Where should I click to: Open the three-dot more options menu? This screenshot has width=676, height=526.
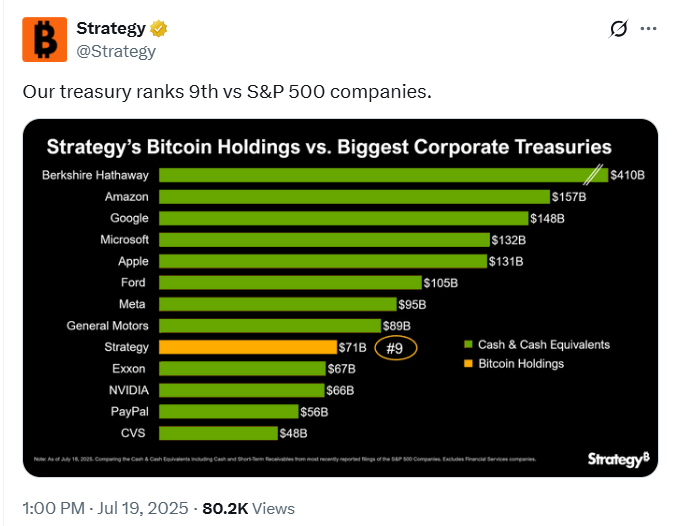click(648, 29)
